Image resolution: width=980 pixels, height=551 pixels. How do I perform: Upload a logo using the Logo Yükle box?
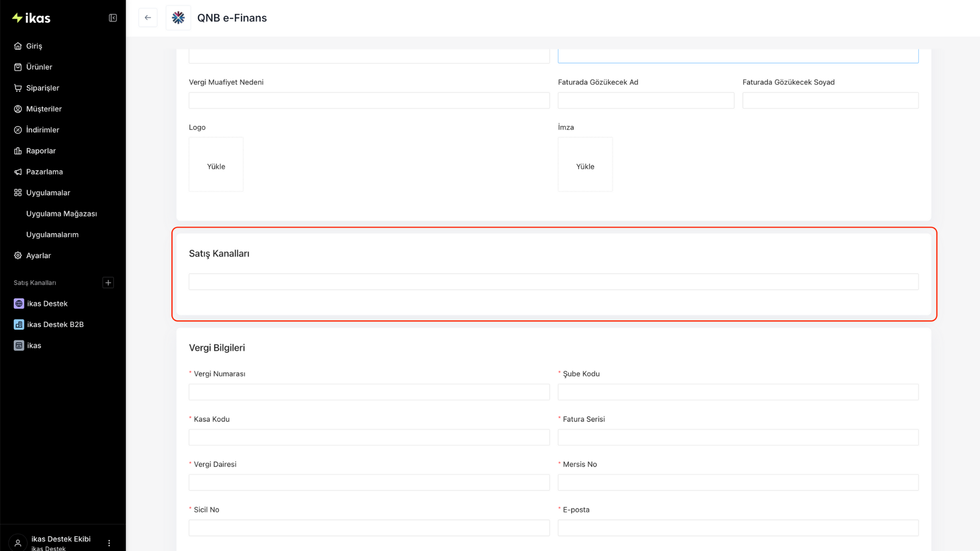tap(216, 164)
